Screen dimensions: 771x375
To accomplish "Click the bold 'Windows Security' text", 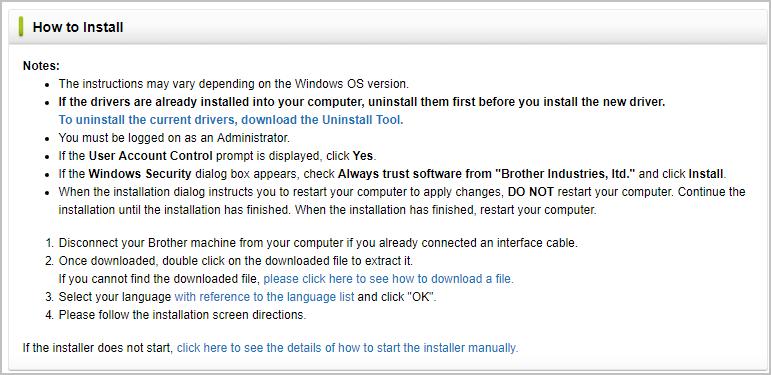I will point(140,174).
